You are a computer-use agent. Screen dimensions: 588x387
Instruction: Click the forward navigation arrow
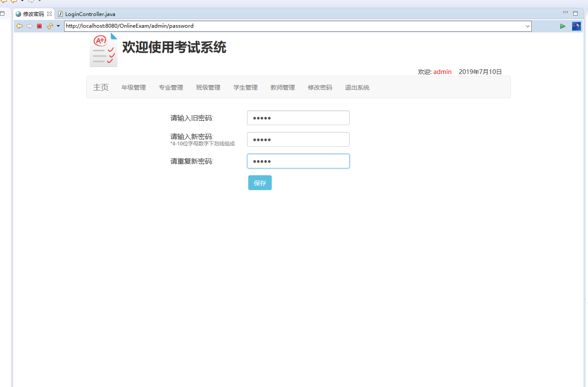pyautogui.click(x=29, y=26)
